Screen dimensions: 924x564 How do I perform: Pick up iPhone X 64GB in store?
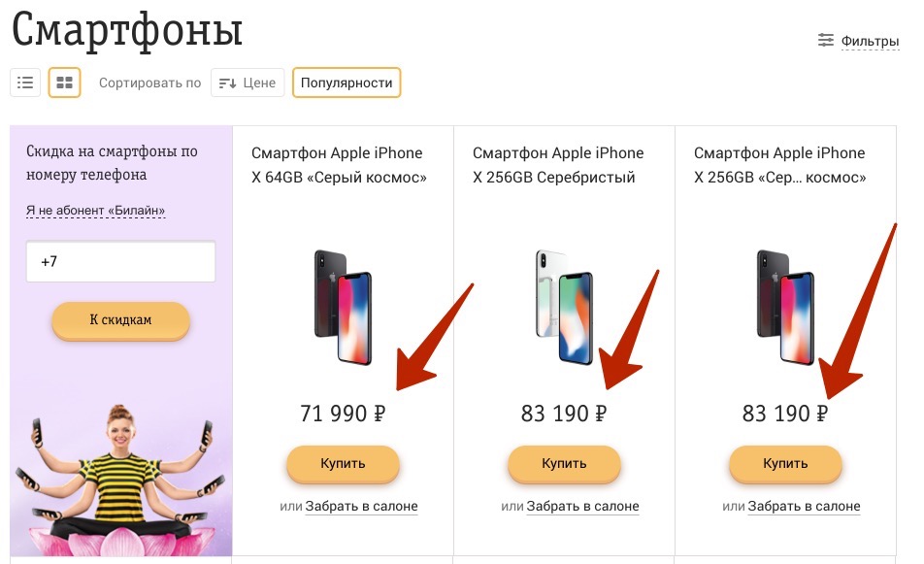pyautogui.click(x=361, y=506)
